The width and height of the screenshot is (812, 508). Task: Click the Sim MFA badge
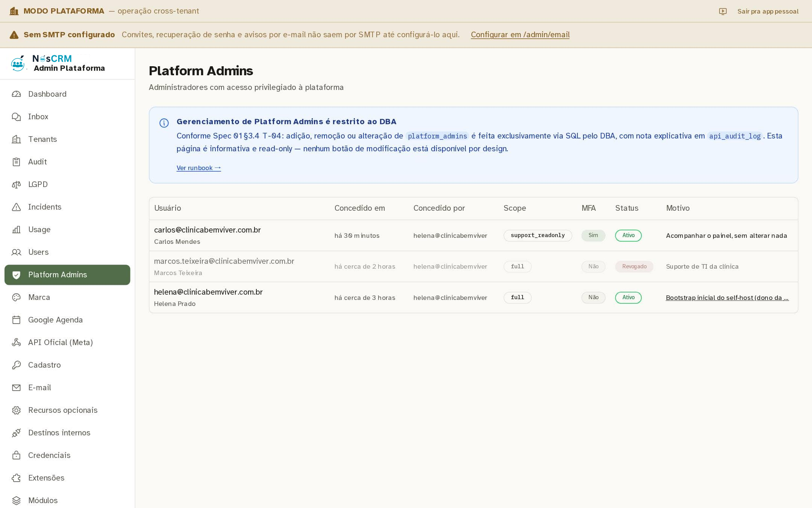tap(593, 235)
